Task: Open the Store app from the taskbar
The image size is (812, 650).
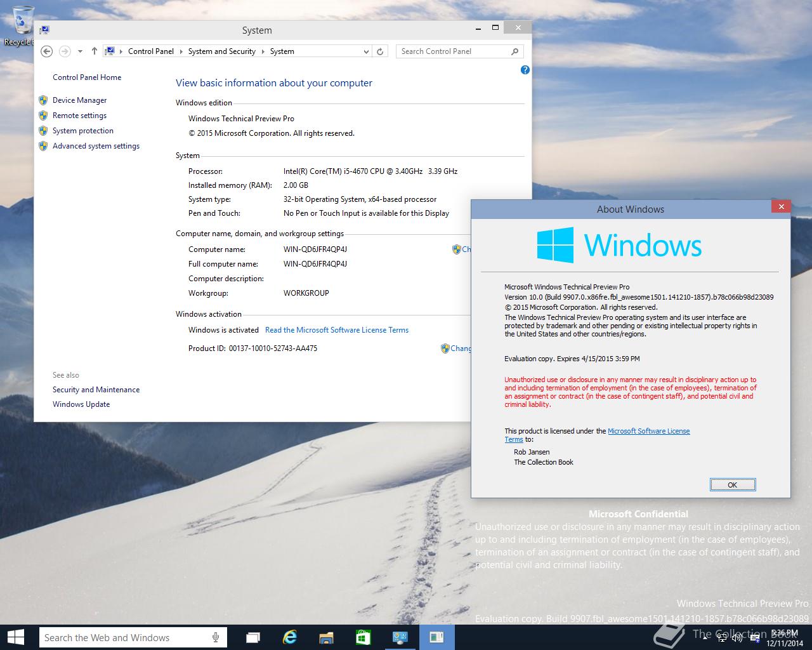Action: [x=363, y=637]
